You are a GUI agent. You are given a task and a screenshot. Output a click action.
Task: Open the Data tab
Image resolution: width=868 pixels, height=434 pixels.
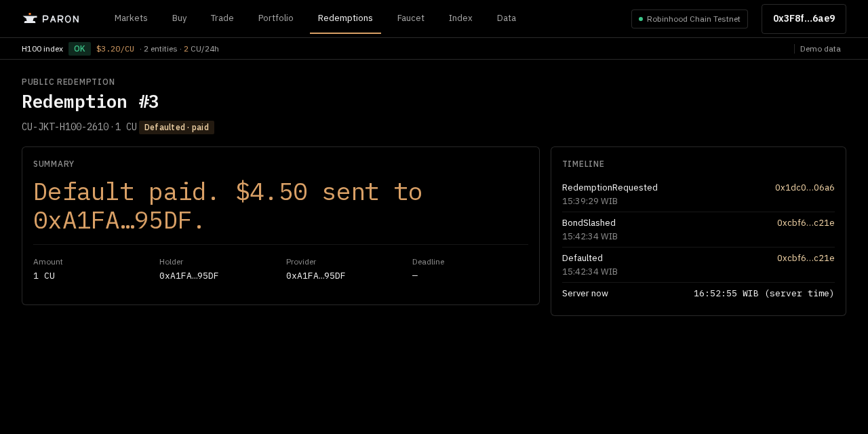click(x=507, y=18)
